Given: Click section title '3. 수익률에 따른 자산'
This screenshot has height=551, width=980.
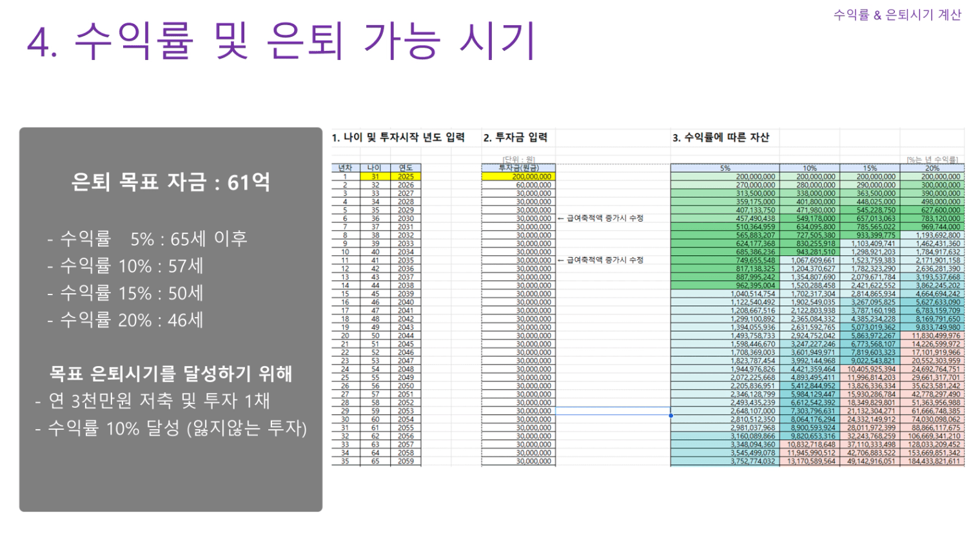Looking at the screenshot, I should pyautogui.click(x=720, y=137).
